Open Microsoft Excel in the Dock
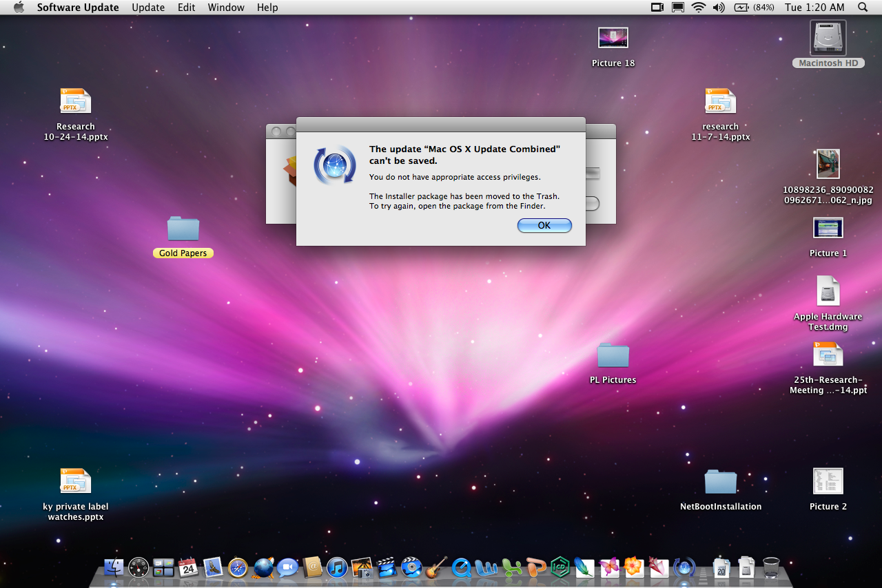This screenshot has height=588, width=882. pyautogui.click(x=511, y=567)
